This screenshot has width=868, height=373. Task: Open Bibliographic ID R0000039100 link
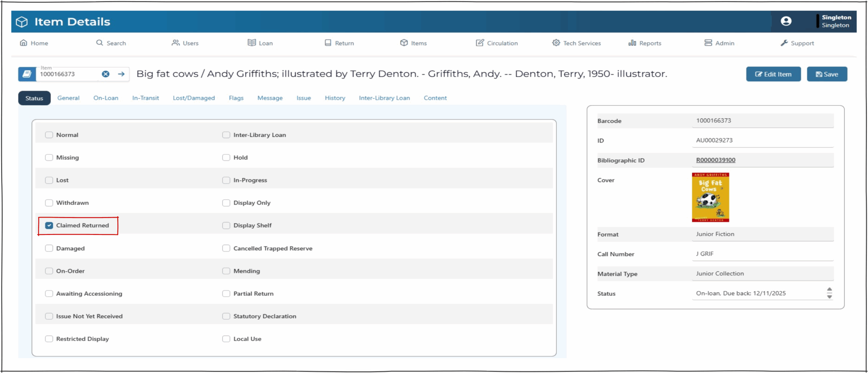[715, 160]
